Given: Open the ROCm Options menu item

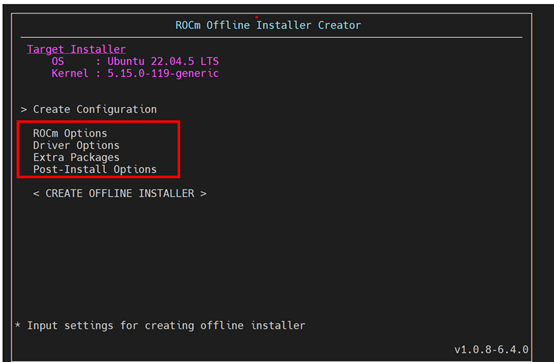Looking at the screenshot, I should click(70, 133).
